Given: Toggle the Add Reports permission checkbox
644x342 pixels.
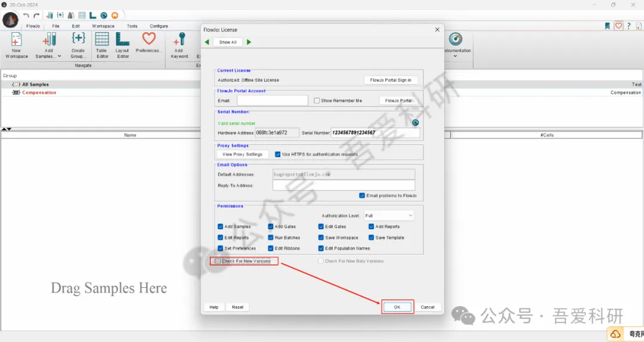Looking at the screenshot, I should point(371,226).
